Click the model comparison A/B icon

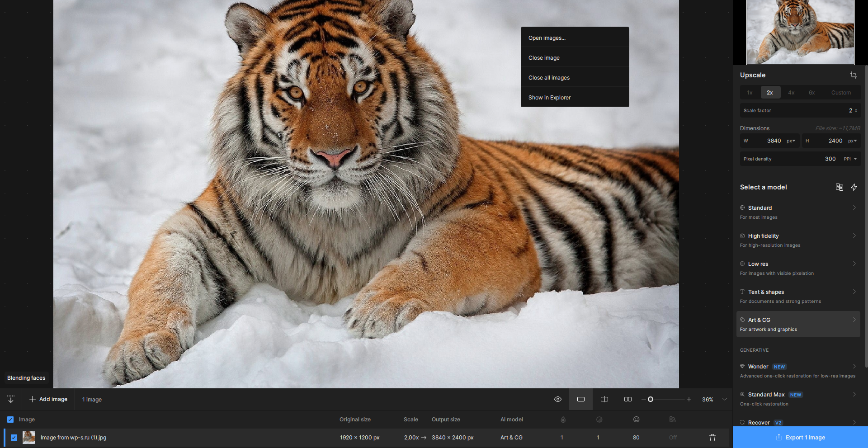point(839,187)
